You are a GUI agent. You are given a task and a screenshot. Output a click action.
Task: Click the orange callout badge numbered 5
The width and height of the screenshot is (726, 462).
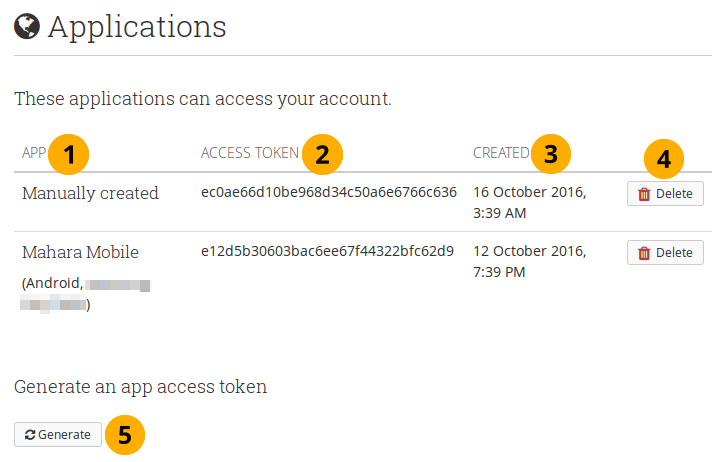[x=124, y=435]
